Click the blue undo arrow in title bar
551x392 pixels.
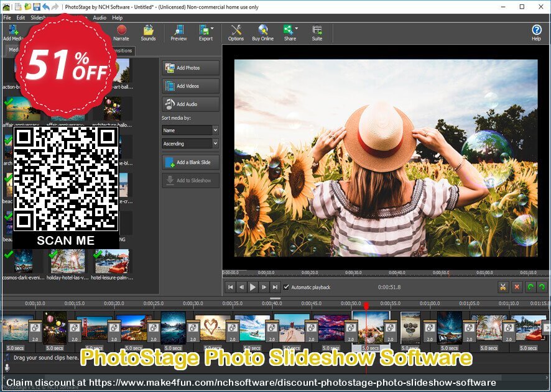click(x=45, y=7)
